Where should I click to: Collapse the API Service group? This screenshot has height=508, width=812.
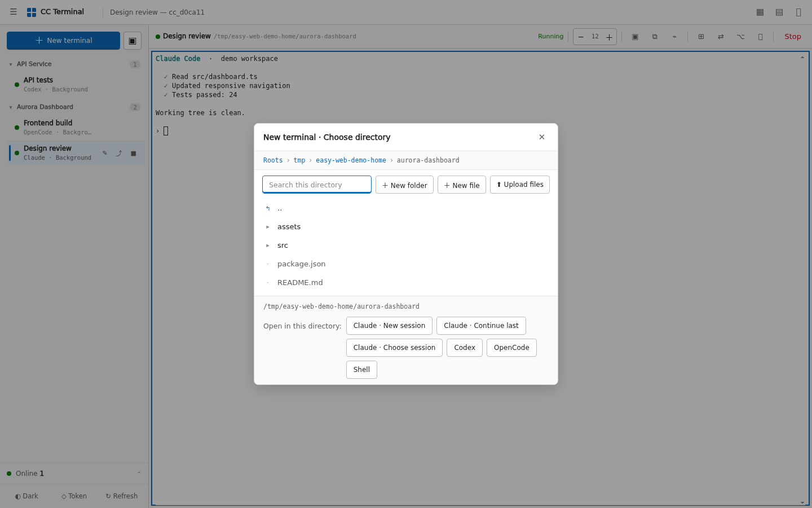click(x=11, y=64)
